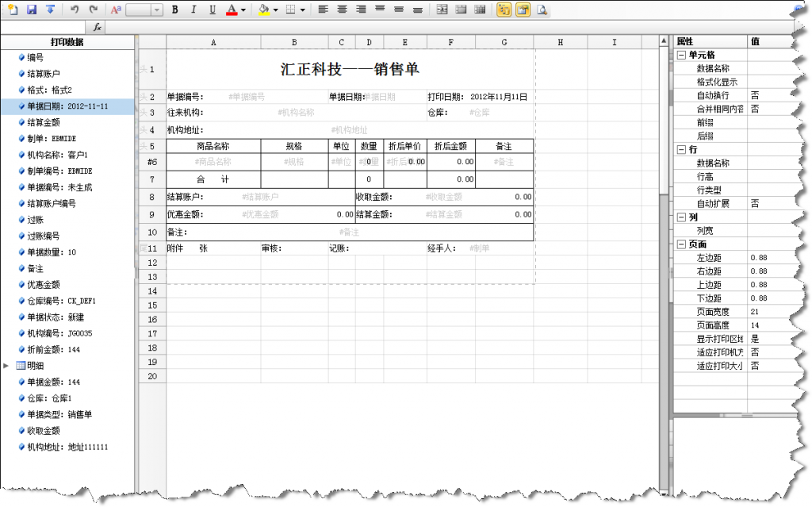
Task: Click the formula input bar
Action: [448, 27]
